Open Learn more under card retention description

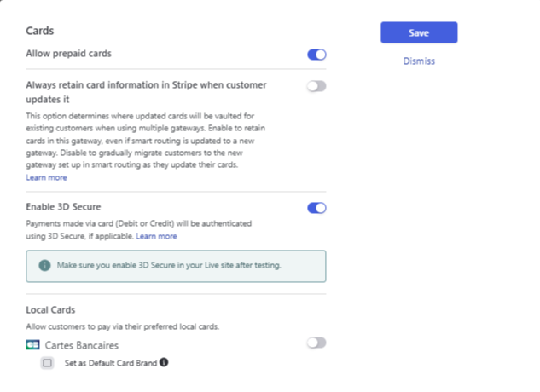pyautogui.click(x=46, y=177)
